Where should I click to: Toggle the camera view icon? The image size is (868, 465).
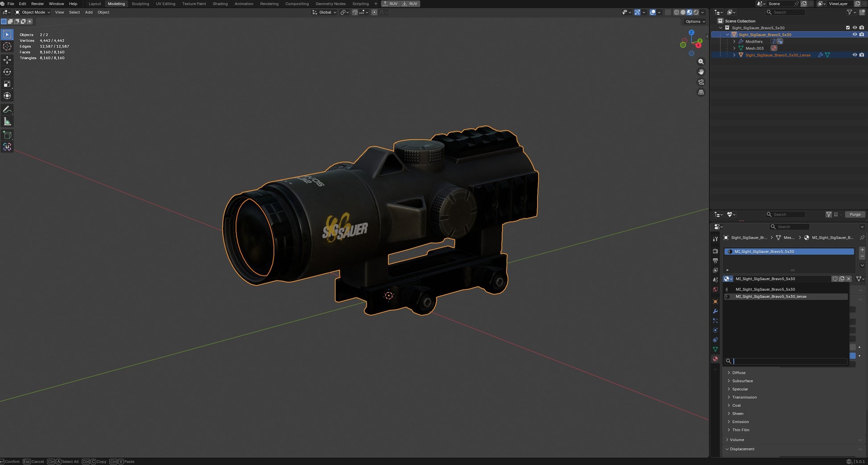(701, 82)
